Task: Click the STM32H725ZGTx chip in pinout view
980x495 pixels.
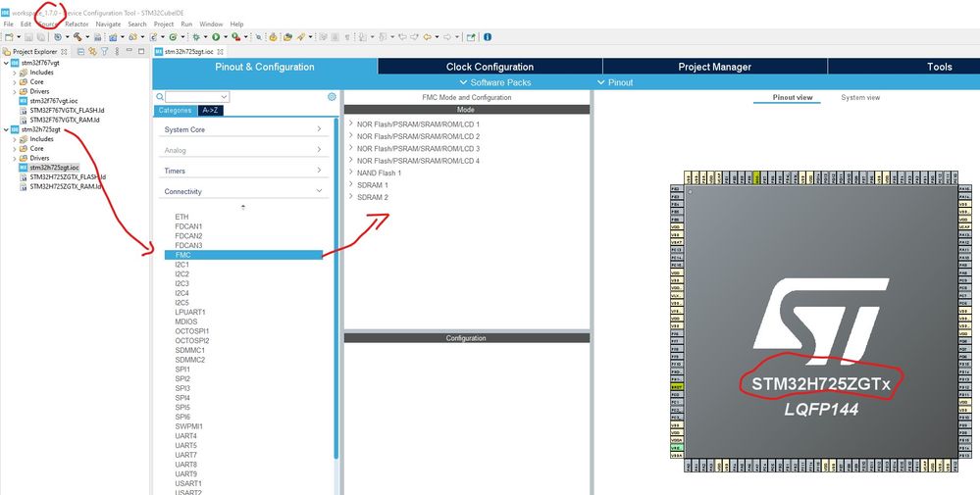Action: pos(821,322)
